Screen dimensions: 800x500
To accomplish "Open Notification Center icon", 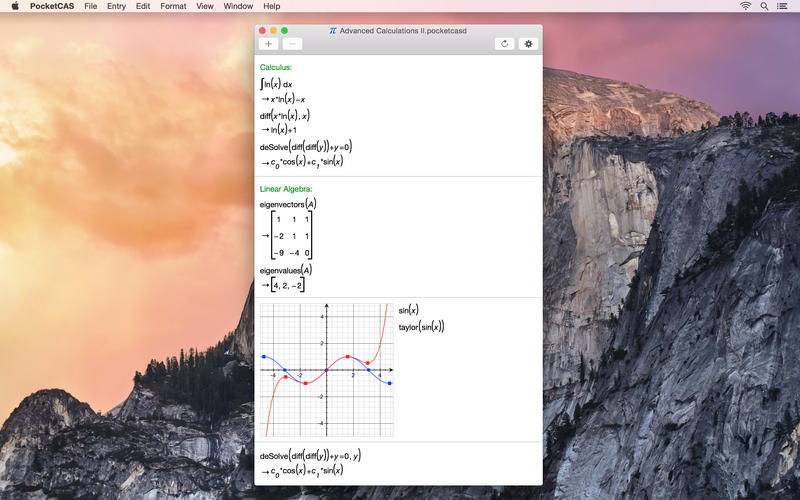I will (785, 6).
